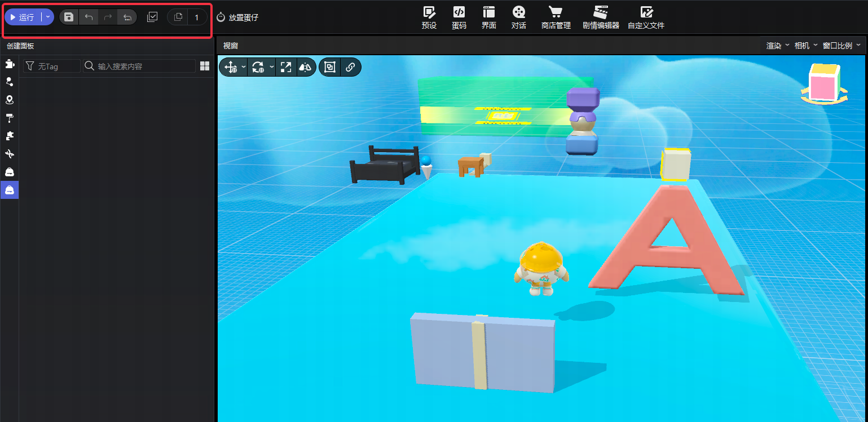Select the move tool in the viewport
Viewport: 868px width, 422px height.
coord(231,67)
